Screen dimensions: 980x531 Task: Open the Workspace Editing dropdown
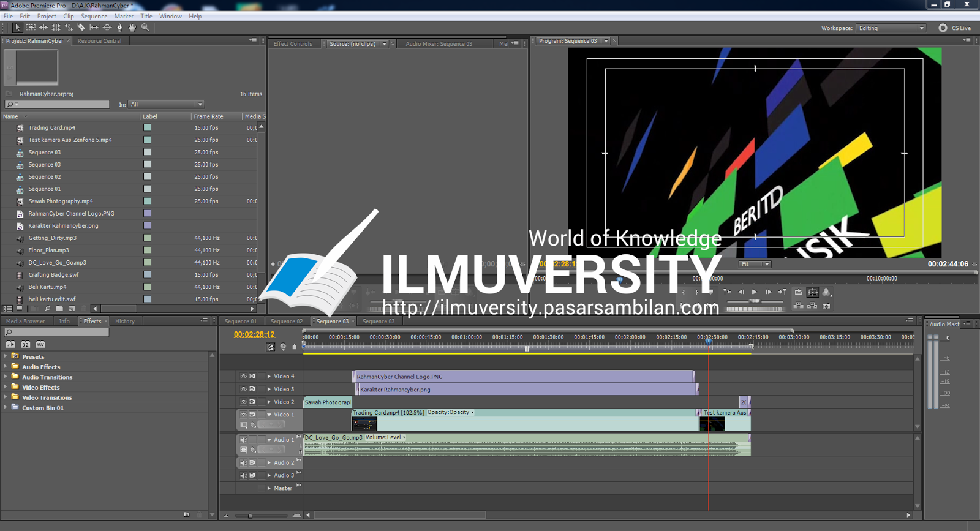coord(891,28)
